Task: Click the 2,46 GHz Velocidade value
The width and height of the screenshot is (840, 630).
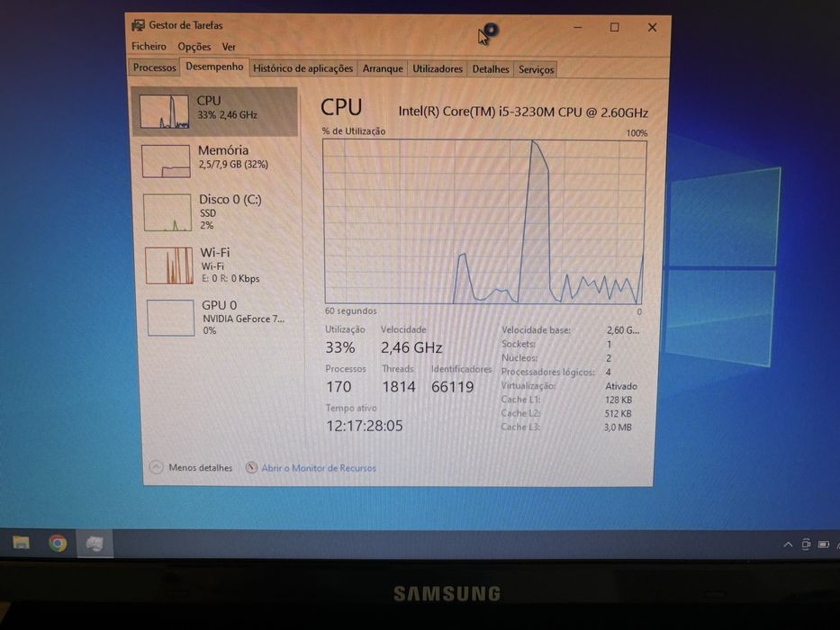Action: [x=411, y=347]
